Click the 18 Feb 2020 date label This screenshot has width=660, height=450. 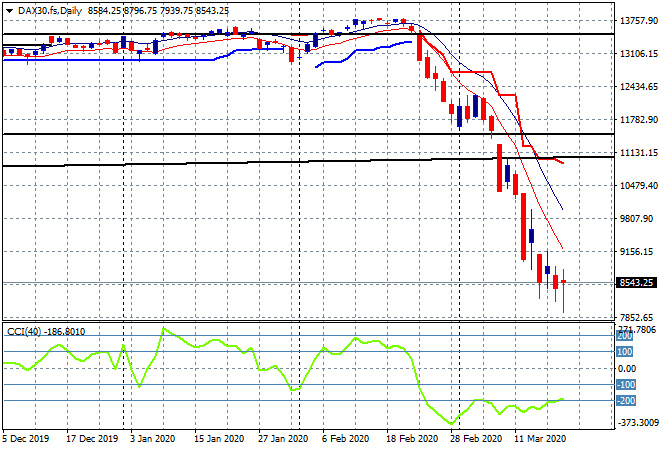(412, 439)
